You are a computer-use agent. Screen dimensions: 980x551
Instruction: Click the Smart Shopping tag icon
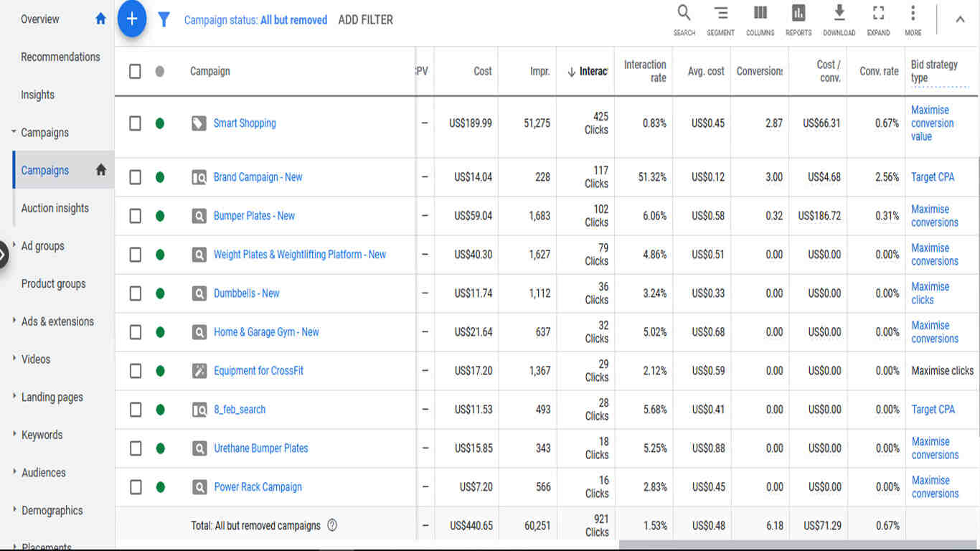pyautogui.click(x=199, y=123)
